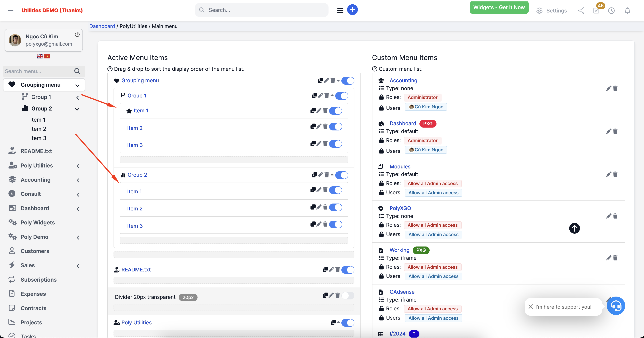Click the Widgets - Get It Now button
The height and width of the screenshot is (338, 644).
[x=499, y=7]
